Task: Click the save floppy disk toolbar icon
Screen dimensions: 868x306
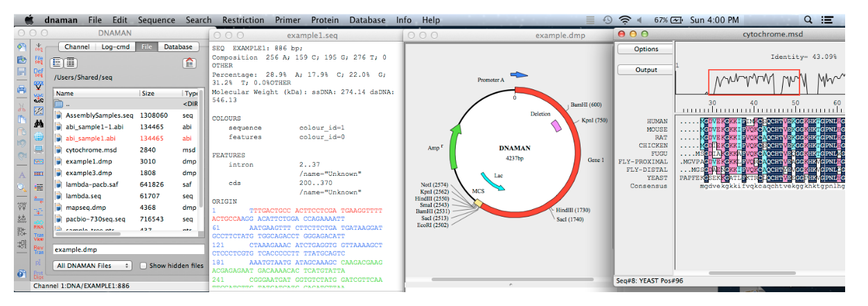Action: [21, 71]
